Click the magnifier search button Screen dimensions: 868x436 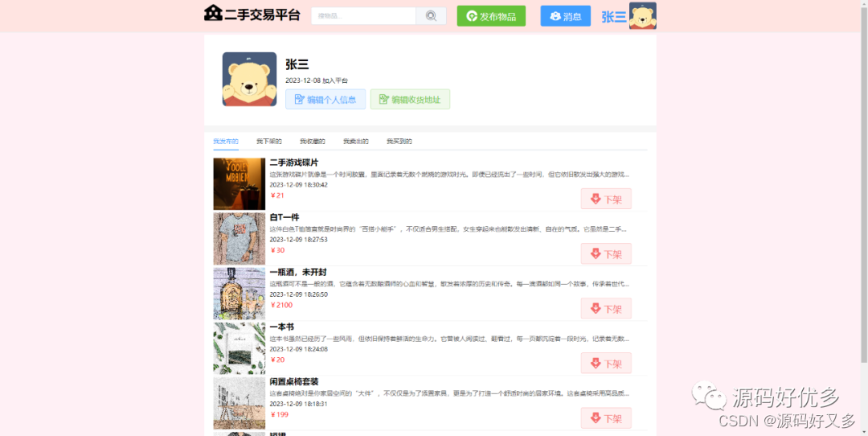pyautogui.click(x=432, y=16)
